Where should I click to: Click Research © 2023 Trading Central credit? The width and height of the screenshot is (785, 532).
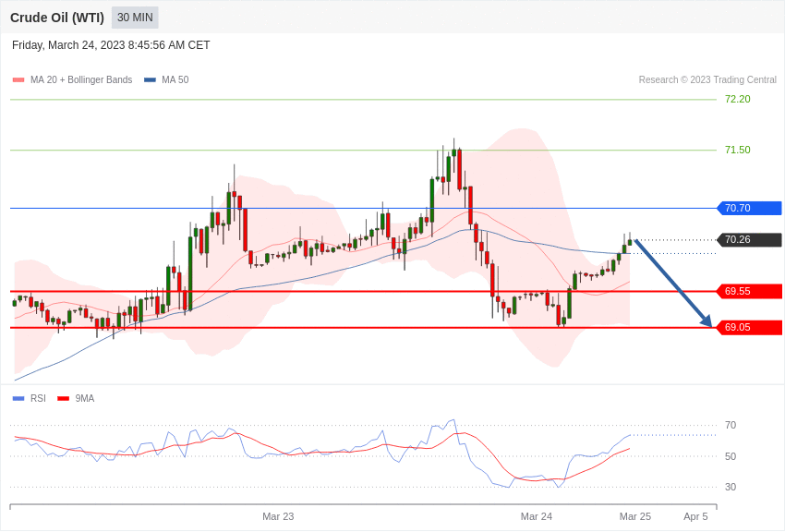click(707, 79)
